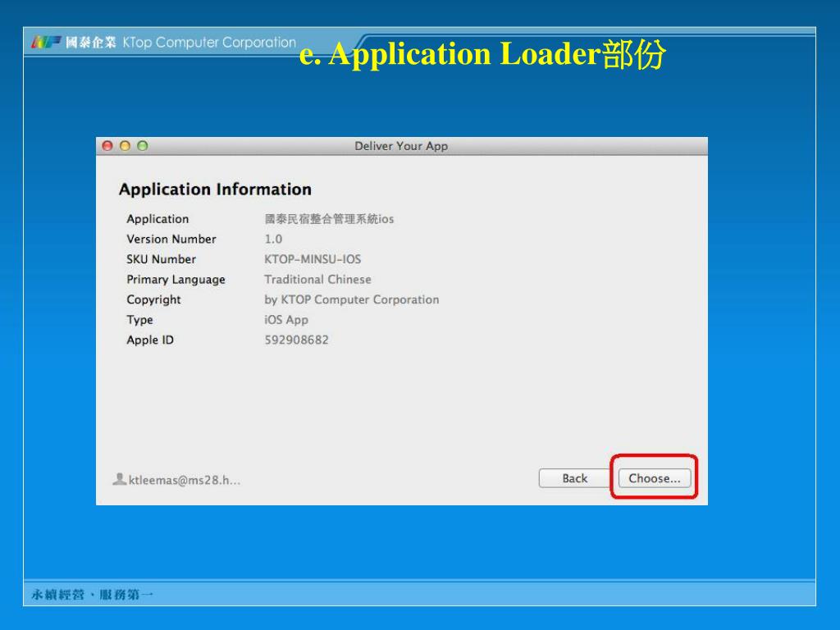Click the Primary Language label
840x630 pixels.
tap(176, 280)
